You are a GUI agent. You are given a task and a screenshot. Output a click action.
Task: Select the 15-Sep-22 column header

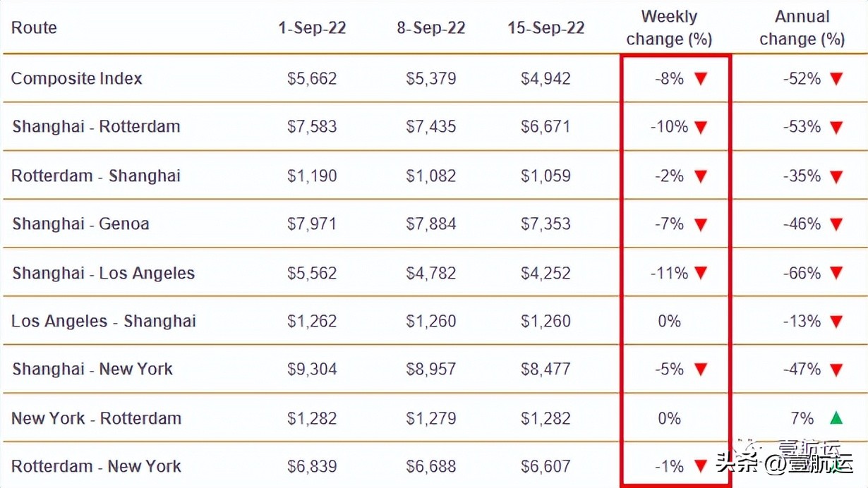pyautogui.click(x=545, y=28)
